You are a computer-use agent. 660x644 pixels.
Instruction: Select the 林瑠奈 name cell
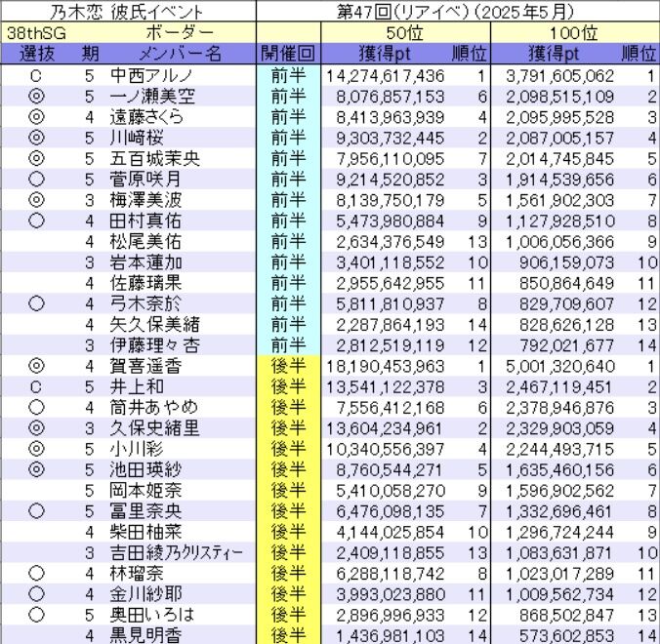[137, 574]
